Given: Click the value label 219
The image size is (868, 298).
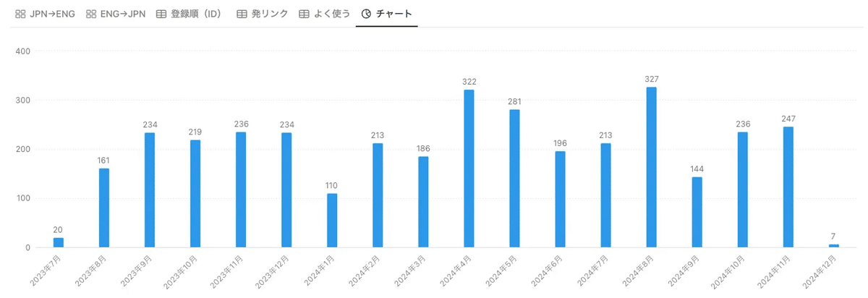Looking at the screenshot, I should [x=195, y=132].
